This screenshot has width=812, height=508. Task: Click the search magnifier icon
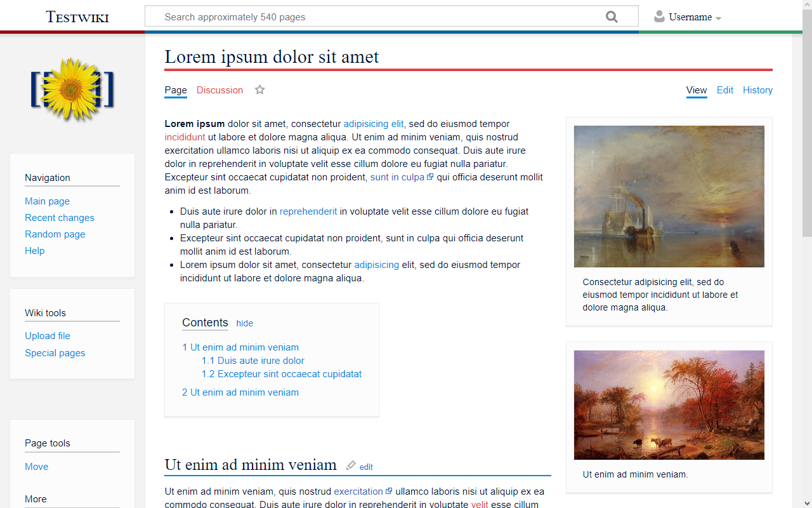click(612, 17)
